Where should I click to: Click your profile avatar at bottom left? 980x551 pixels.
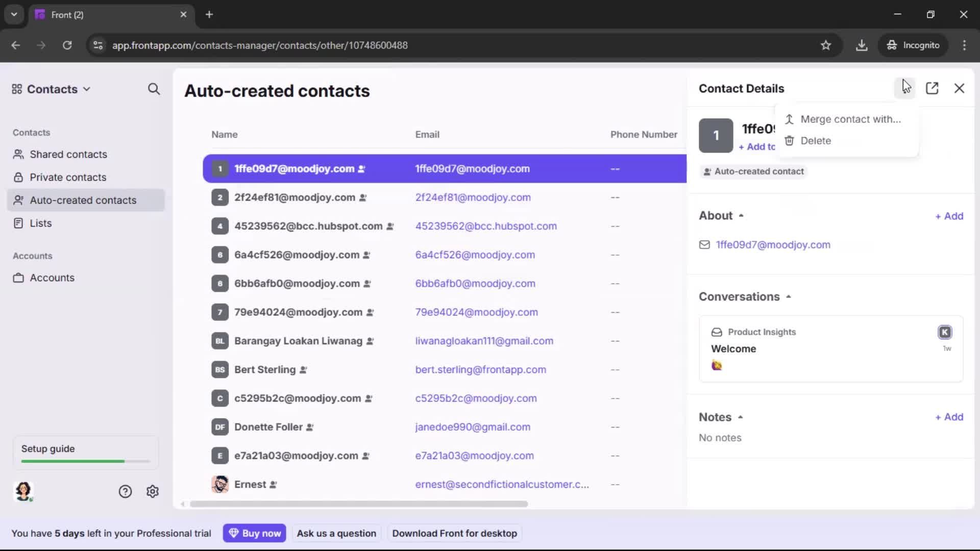(23, 491)
